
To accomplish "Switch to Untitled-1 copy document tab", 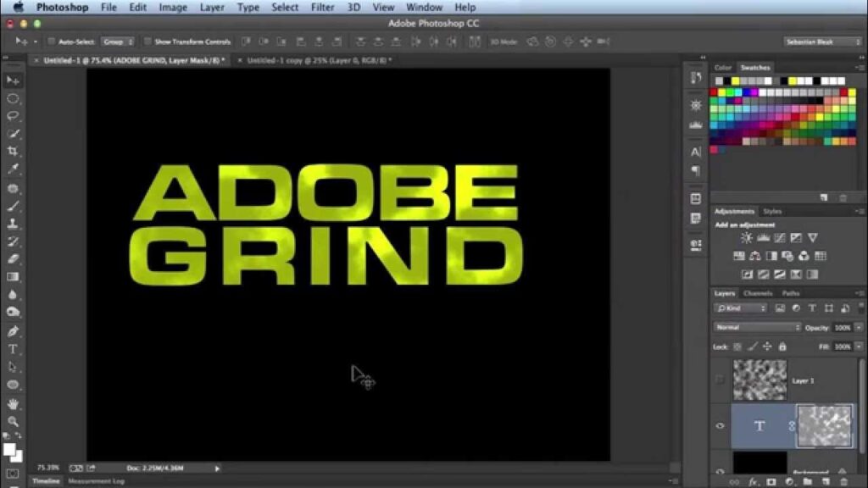I will pos(319,61).
